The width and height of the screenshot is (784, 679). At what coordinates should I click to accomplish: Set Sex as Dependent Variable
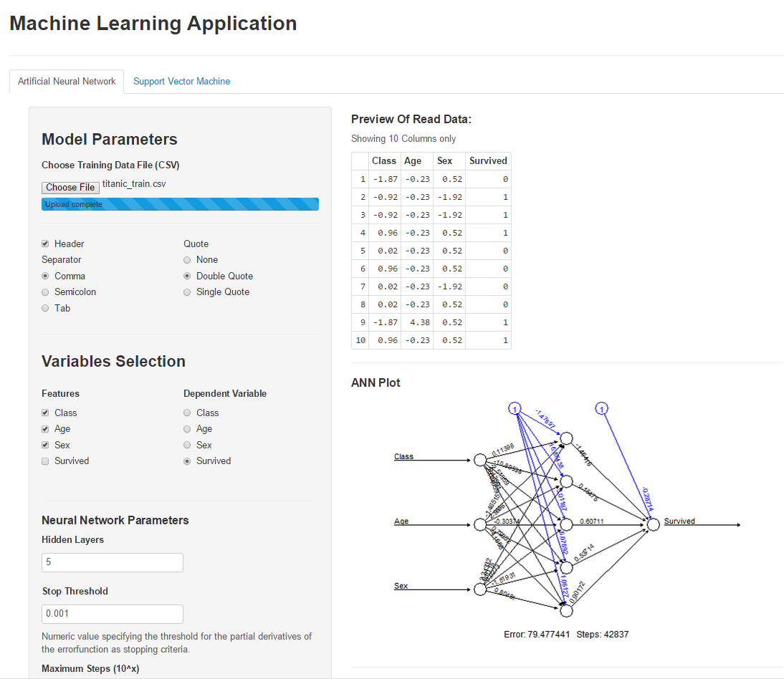[187, 445]
